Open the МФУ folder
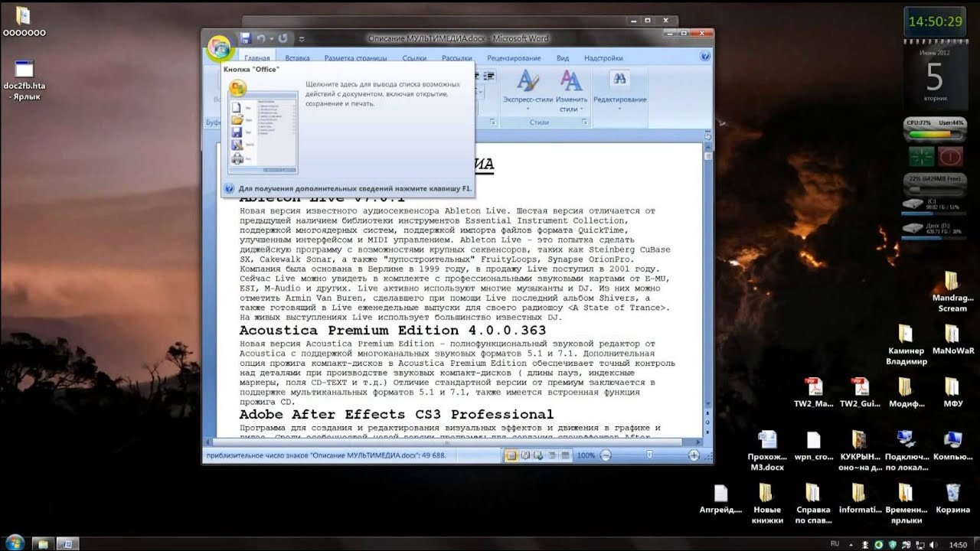The height and width of the screenshot is (551, 980). [952, 393]
